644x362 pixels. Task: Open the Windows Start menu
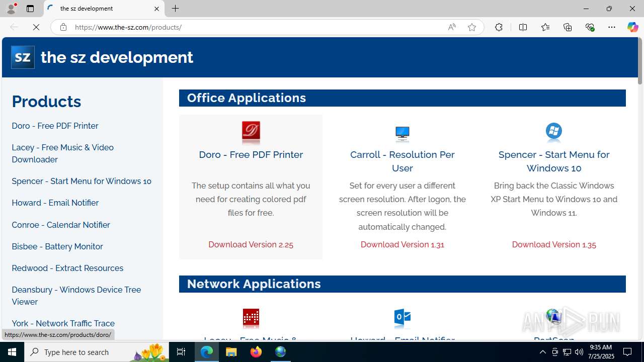pos(12,352)
